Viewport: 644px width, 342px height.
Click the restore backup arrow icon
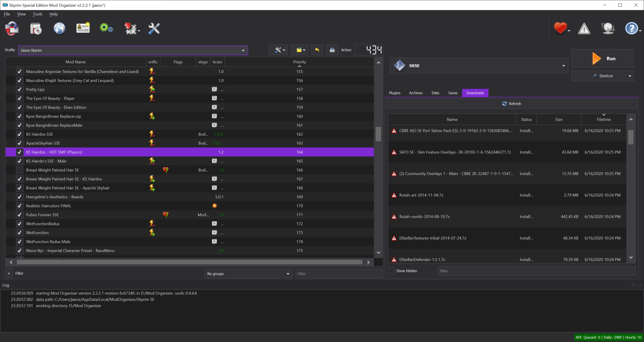tap(317, 50)
